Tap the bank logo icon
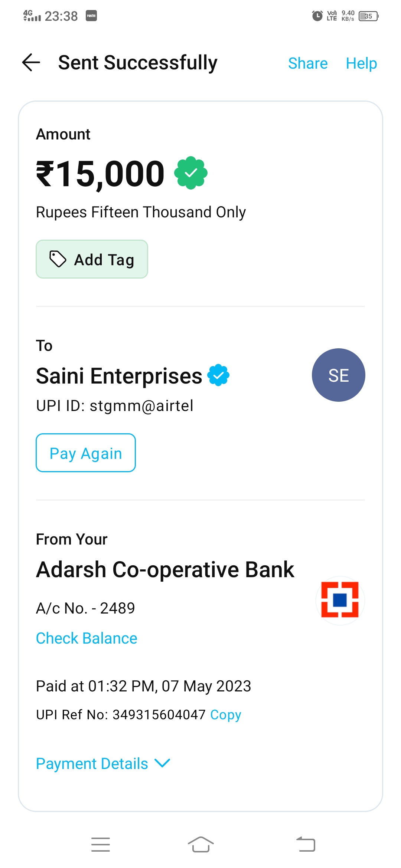401x868 pixels. (340, 600)
